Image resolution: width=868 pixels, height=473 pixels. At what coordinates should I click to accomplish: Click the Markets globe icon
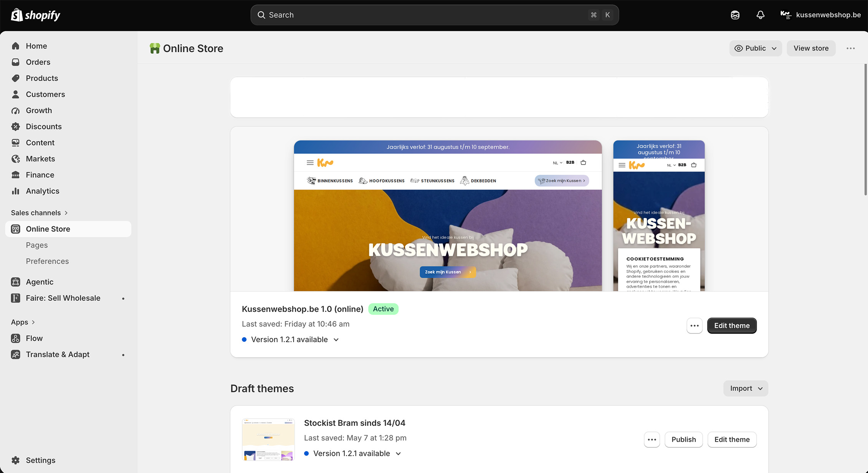(15, 159)
